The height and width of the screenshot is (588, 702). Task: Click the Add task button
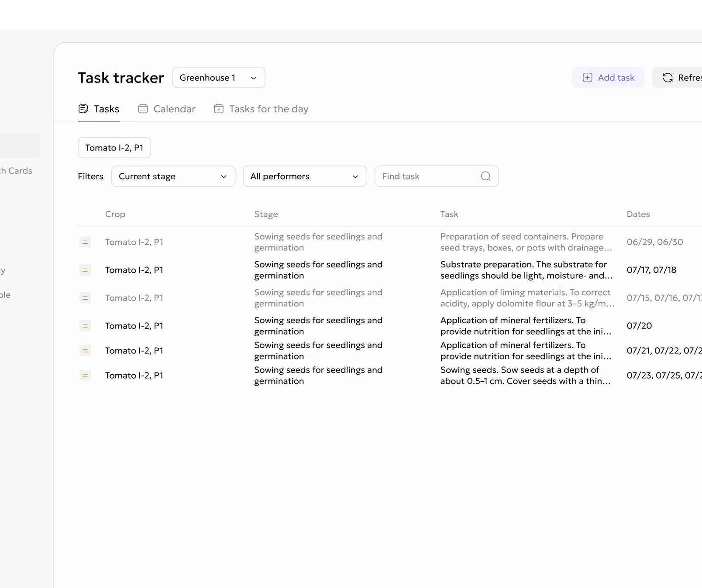click(x=608, y=78)
